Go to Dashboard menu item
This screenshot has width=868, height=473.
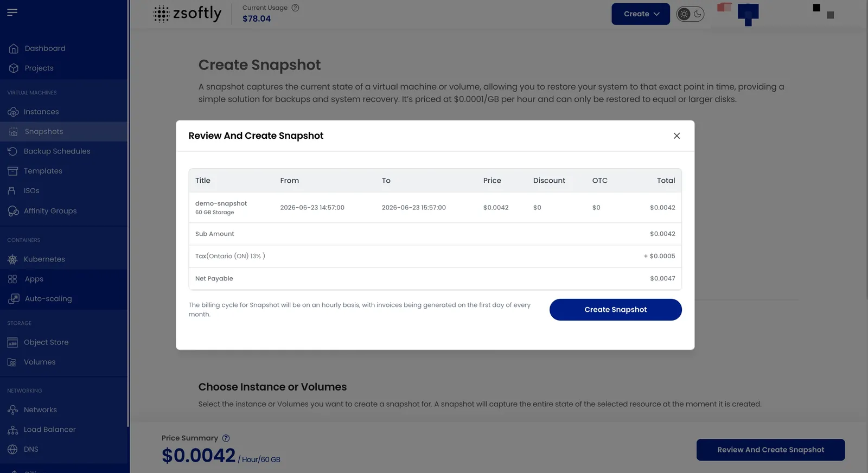[45, 48]
